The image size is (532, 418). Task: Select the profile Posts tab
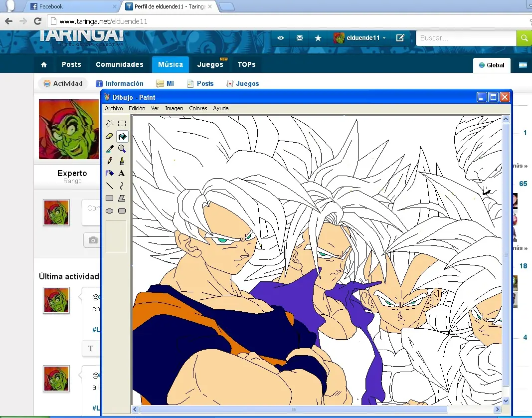(200, 83)
